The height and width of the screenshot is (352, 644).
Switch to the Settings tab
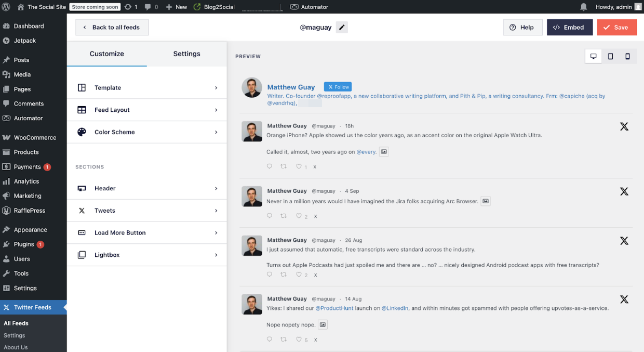[186, 54]
